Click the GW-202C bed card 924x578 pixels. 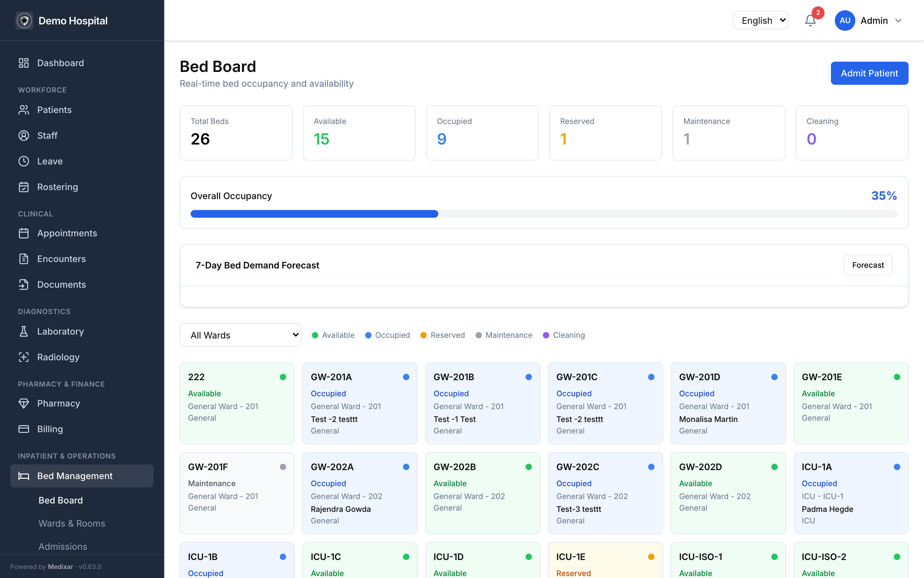click(x=605, y=493)
